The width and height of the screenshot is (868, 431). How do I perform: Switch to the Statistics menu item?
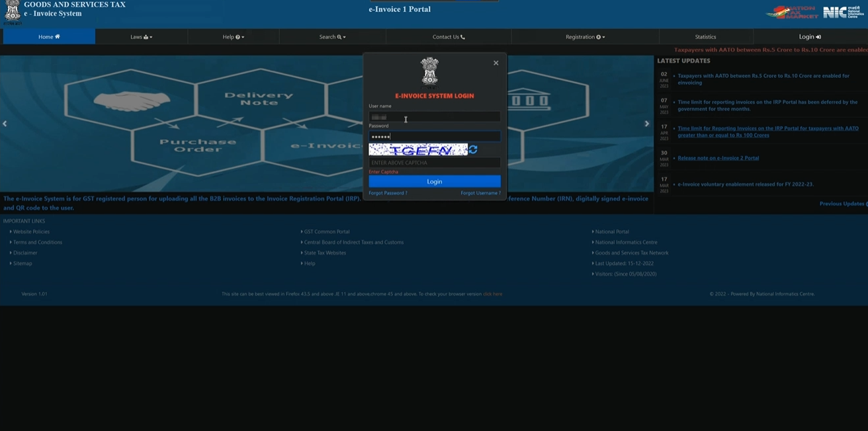pos(705,36)
